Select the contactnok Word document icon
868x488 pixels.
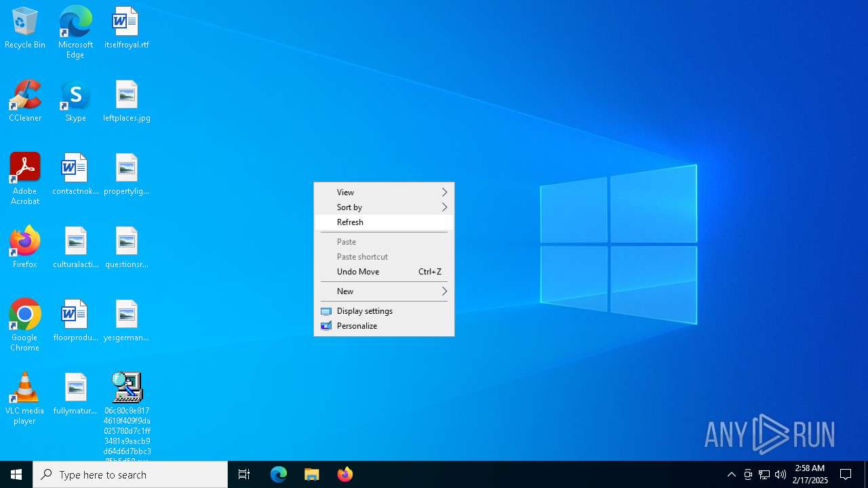click(x=75, y=175)
